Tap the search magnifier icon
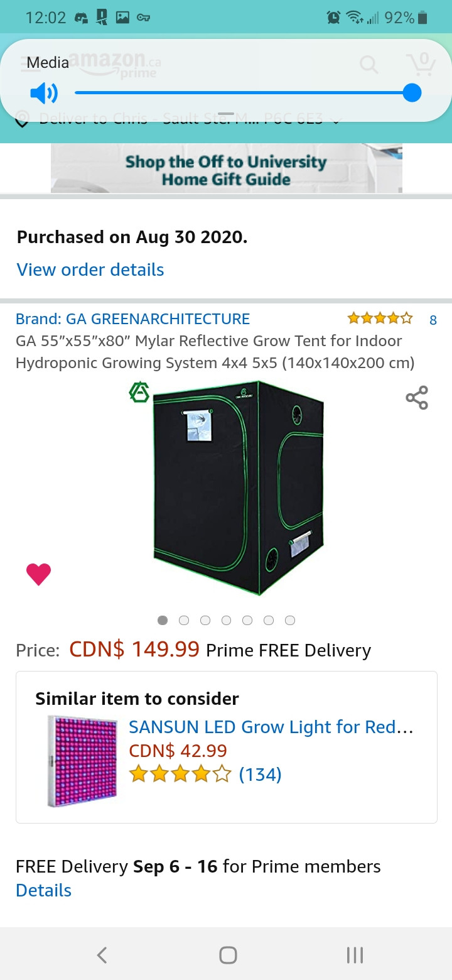Screen dimensions: 452x980 tap(369, 64)
